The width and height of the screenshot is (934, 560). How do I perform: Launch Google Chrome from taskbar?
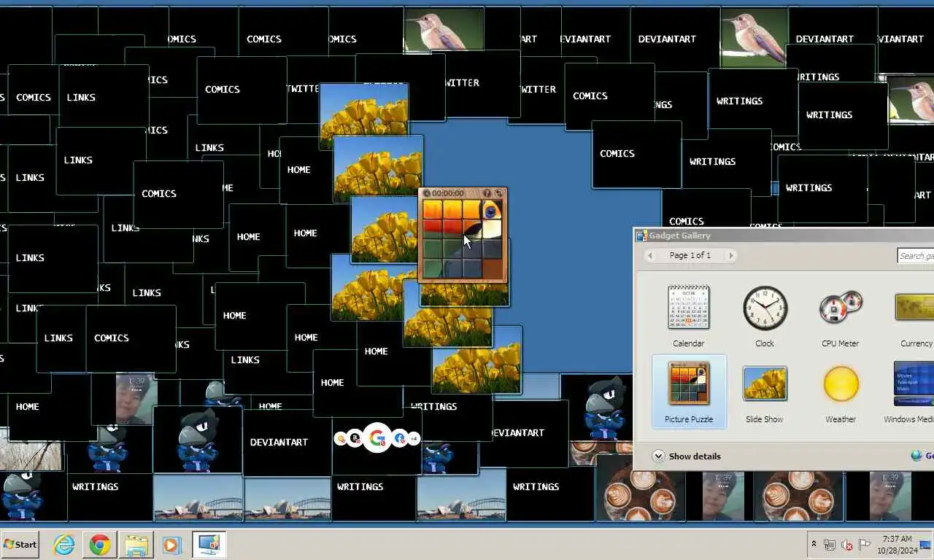pos(100,545)
